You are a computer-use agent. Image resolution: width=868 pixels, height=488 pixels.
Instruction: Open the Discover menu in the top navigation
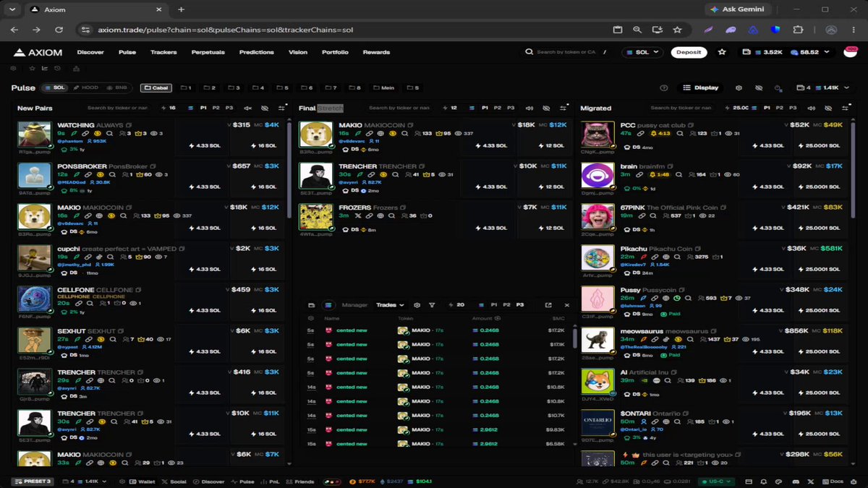(x=90, y=52)
